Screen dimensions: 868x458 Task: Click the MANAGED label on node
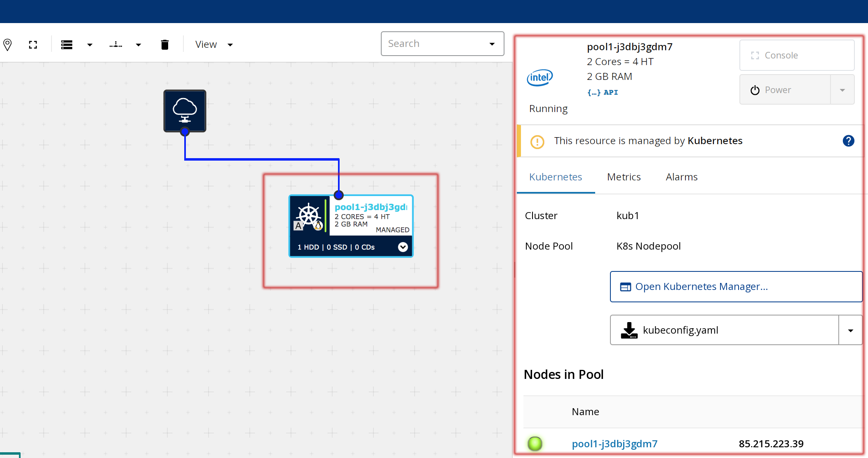(x=392, y=230)
